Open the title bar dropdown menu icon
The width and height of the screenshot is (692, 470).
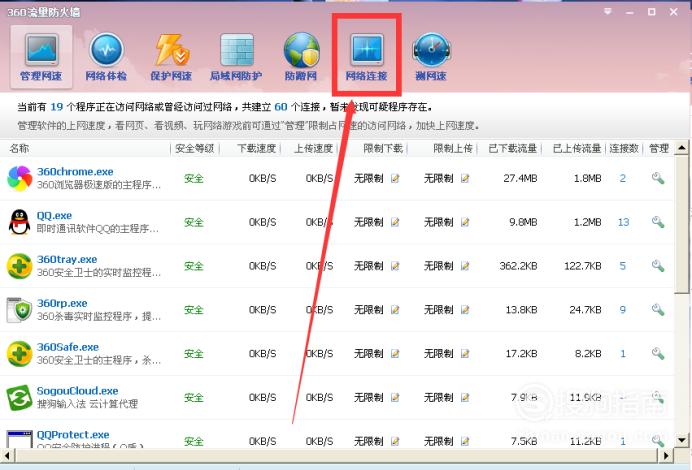(x=608, y=12)
